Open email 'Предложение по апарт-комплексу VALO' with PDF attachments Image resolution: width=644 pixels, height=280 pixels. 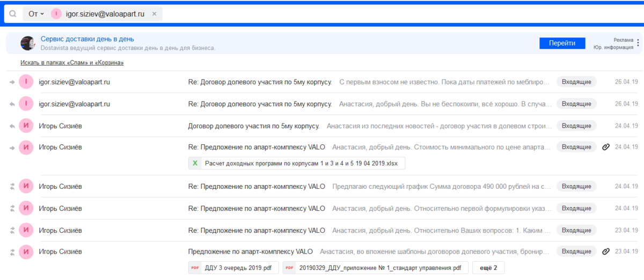tap(322, 260)
